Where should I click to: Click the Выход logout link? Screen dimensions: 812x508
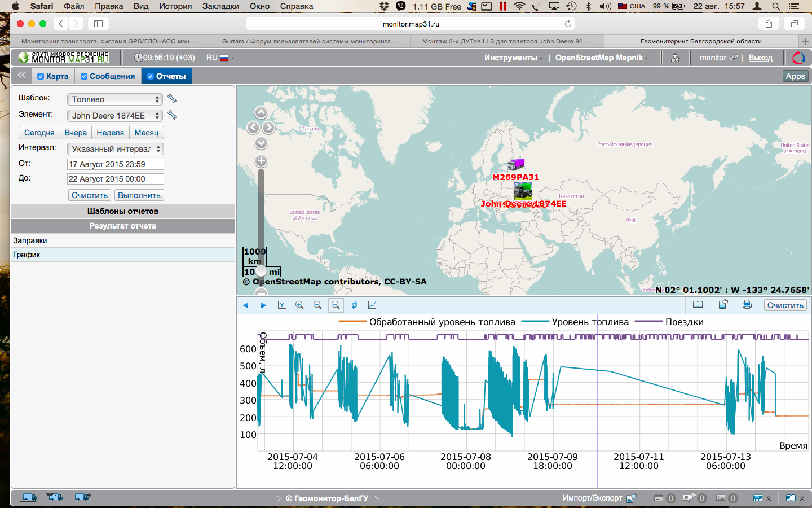(760, 58)
